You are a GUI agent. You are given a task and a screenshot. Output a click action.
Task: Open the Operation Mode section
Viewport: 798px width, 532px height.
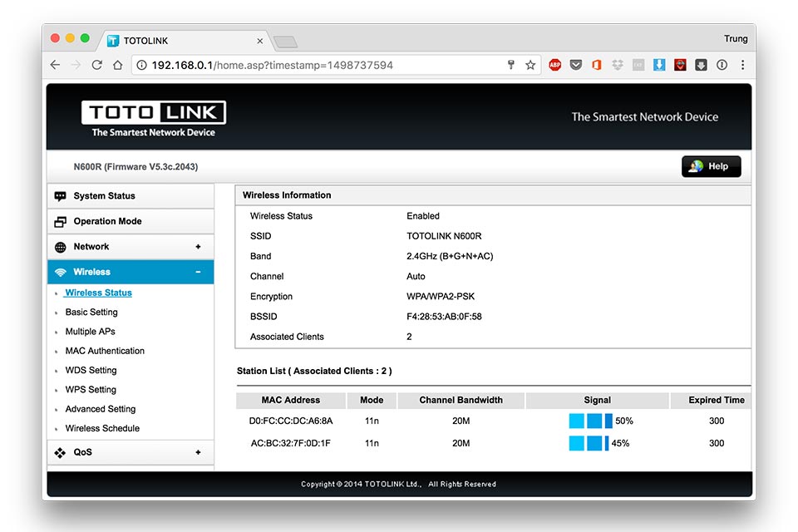pos(131,221)
